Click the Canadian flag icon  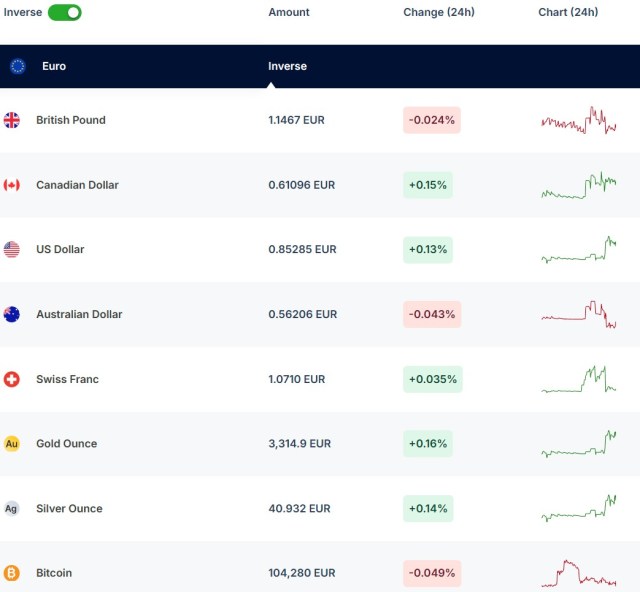pyautogui.click(x=12, y=185)
